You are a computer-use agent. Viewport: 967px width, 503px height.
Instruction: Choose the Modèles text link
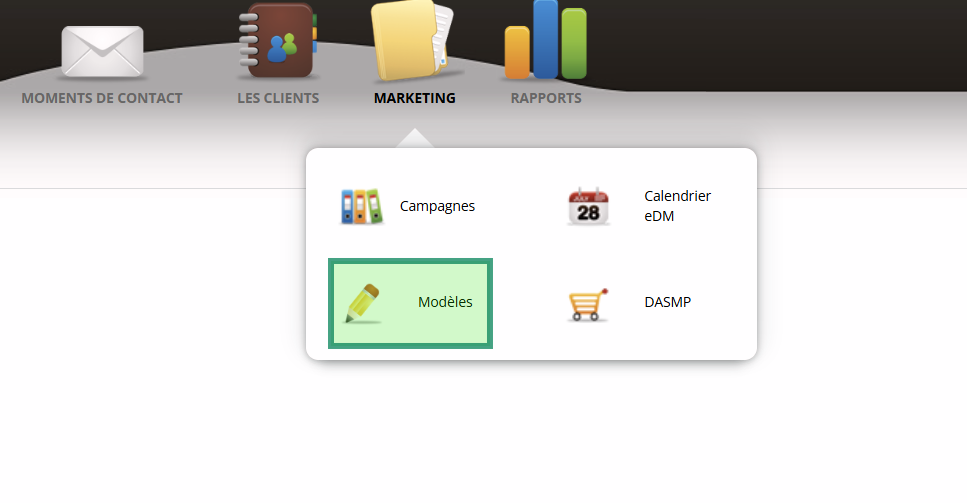[x=445, y=302]
